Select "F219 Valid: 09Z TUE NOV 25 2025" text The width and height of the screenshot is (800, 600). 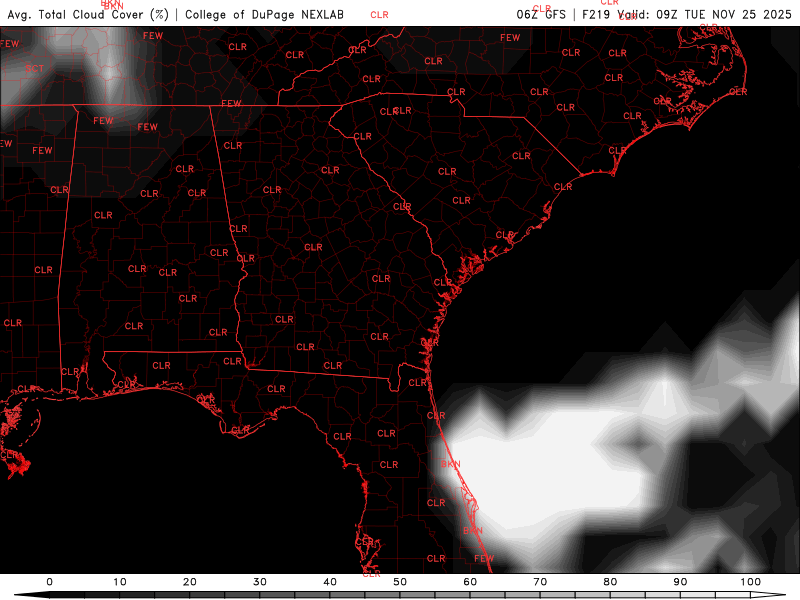click(x=687, y=14)
